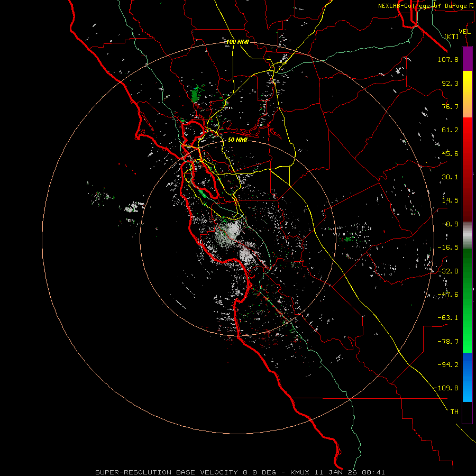Select the -32.0 scale value
This screenshot has height=476, width=476.
pyautogui.click(x=448, y=271)
